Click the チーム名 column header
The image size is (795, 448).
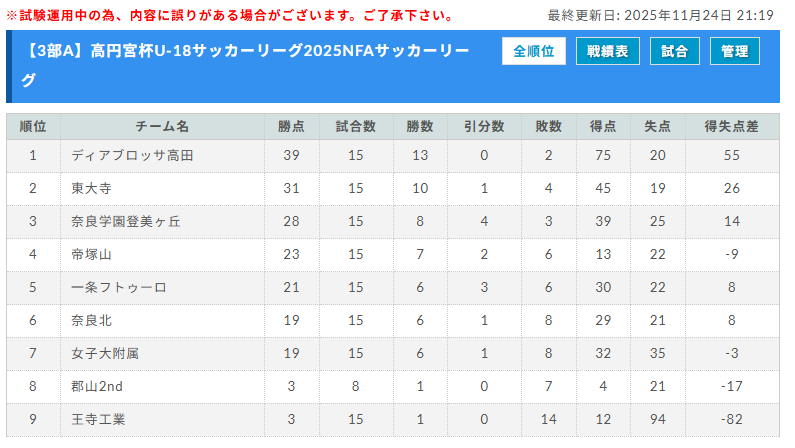[x=162, y=127]
